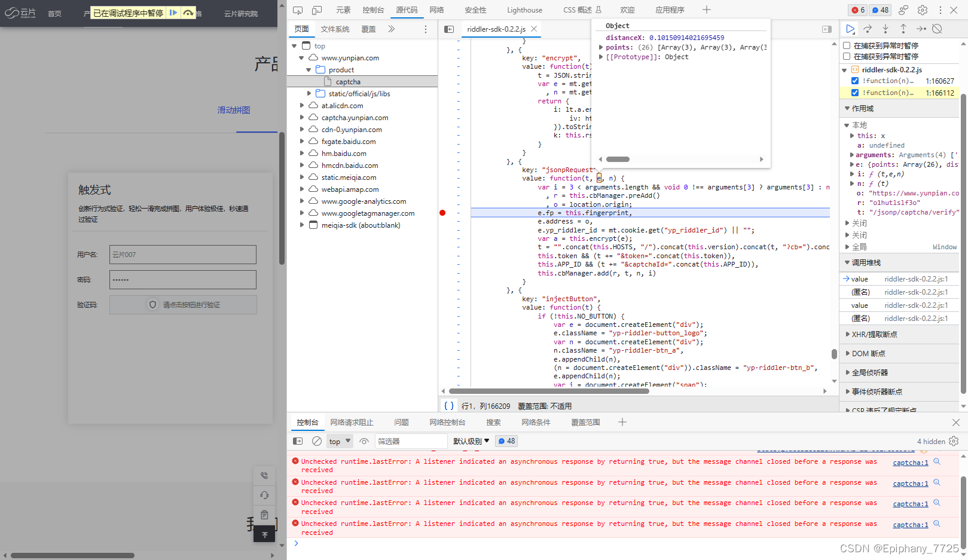Open the 网络请求阻止 drawer tab
968x560 pixels.
pos(352,423)
